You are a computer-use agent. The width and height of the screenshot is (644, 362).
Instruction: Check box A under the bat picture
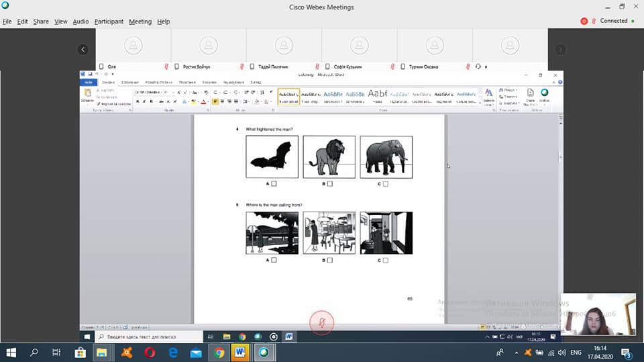click(274, 183)
